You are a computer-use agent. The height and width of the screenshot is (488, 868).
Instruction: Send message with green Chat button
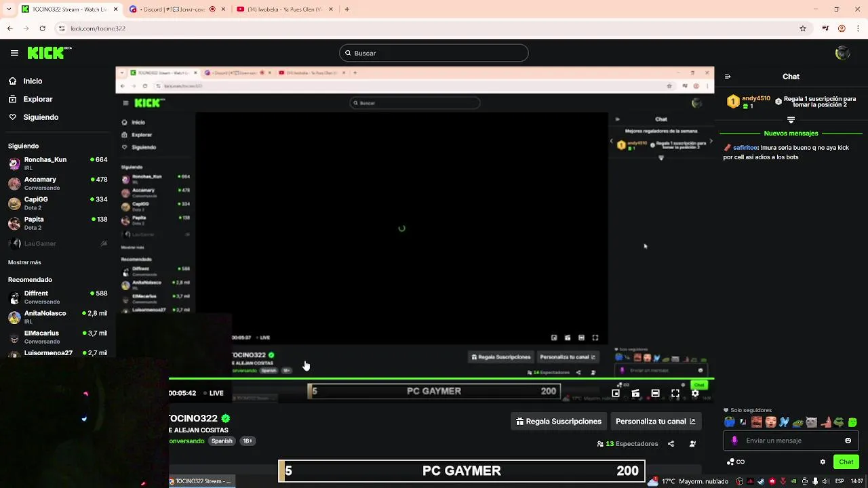pyautogui.click(x=846, y=462)
